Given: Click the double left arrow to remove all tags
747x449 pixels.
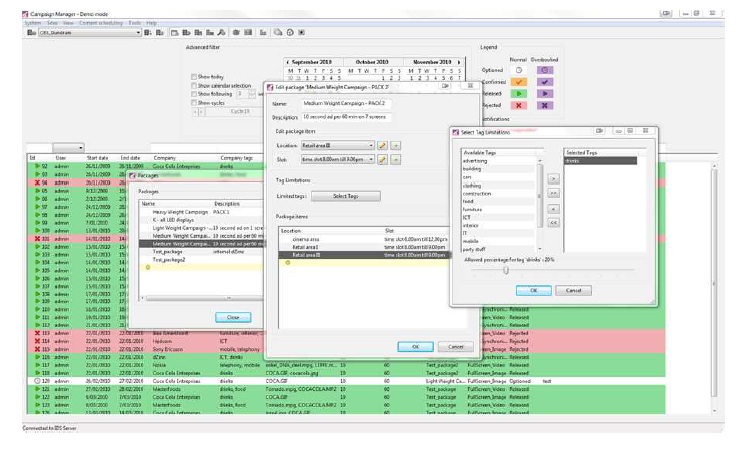Looking at the screenshot, I should click(x=552, y=222).
